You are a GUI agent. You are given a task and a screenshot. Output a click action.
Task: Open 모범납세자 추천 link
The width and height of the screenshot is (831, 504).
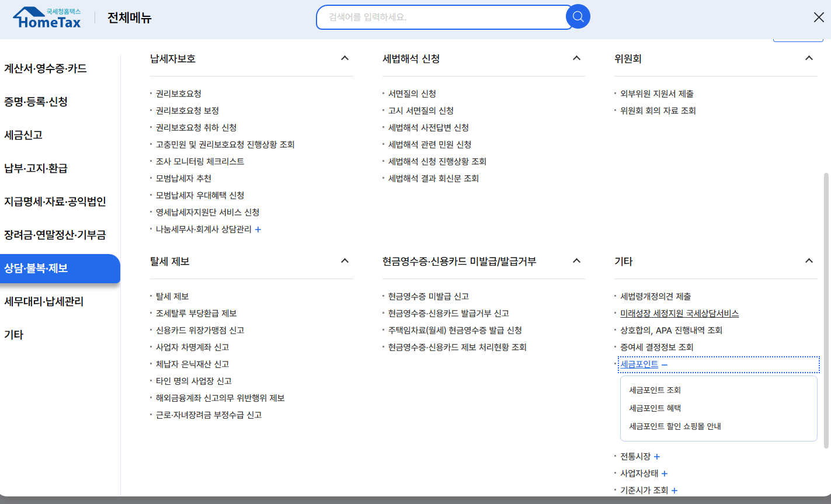click(x=183, y=178)
